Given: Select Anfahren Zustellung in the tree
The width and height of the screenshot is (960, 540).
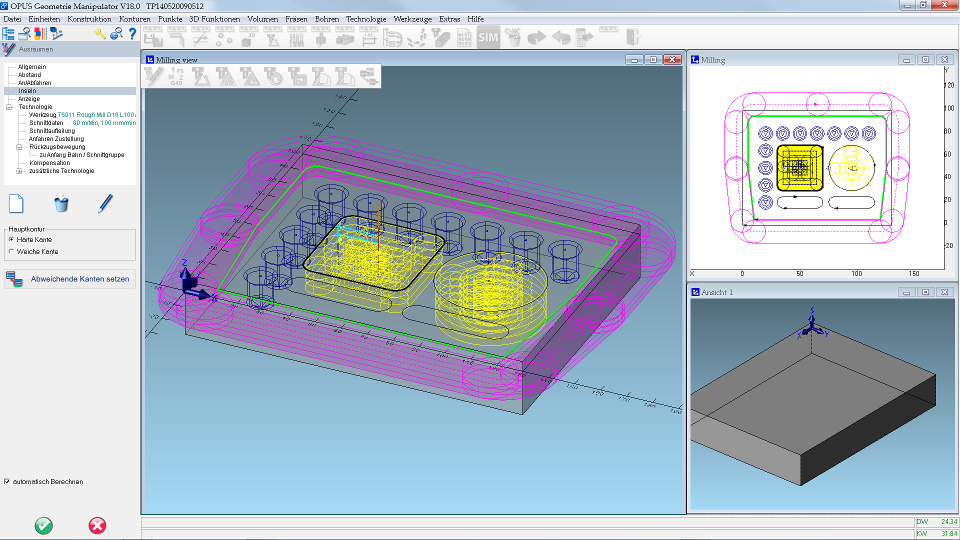Looking at the screenshot, I should coord(56,138).
